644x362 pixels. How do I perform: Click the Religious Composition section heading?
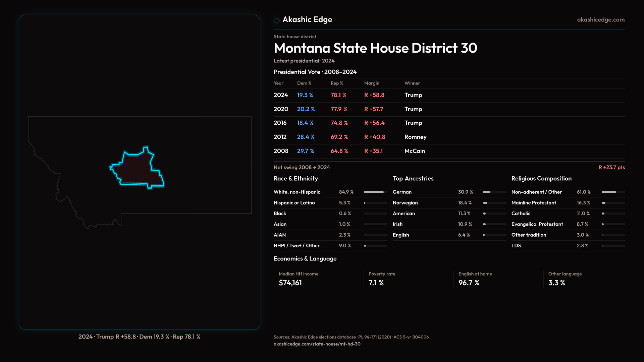[541, 179]
